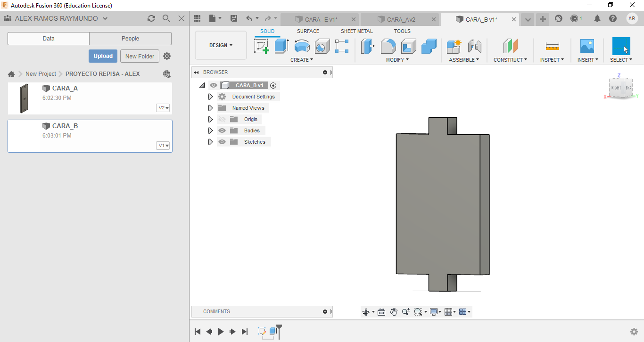
Task: Select the Revolve tool icon
Action: point(302,46)
